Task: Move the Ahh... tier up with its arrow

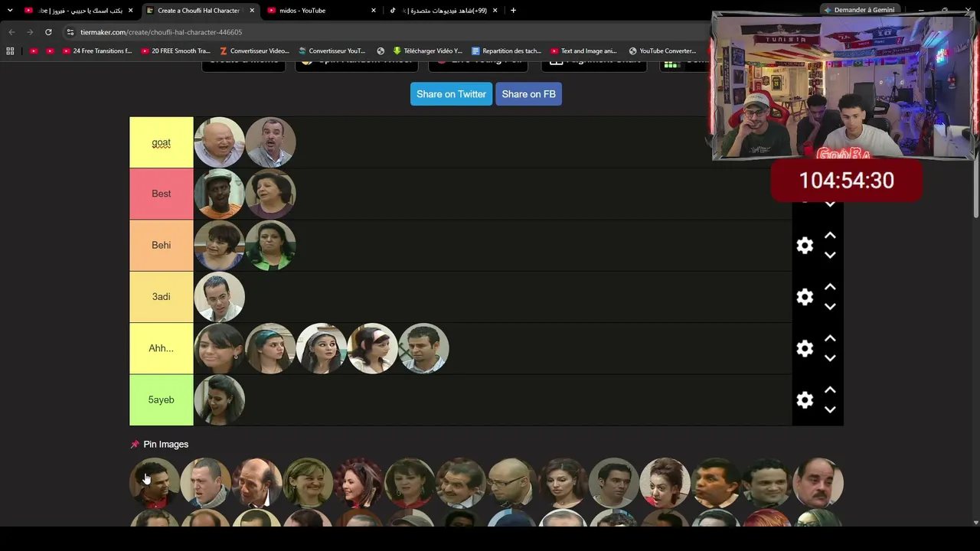Action: click(x=830, y=338)
